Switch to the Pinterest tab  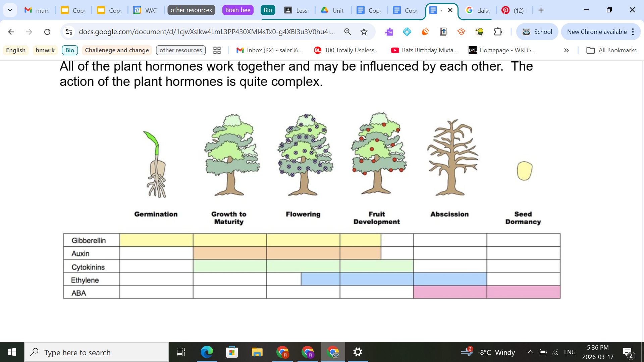[513, 10]
